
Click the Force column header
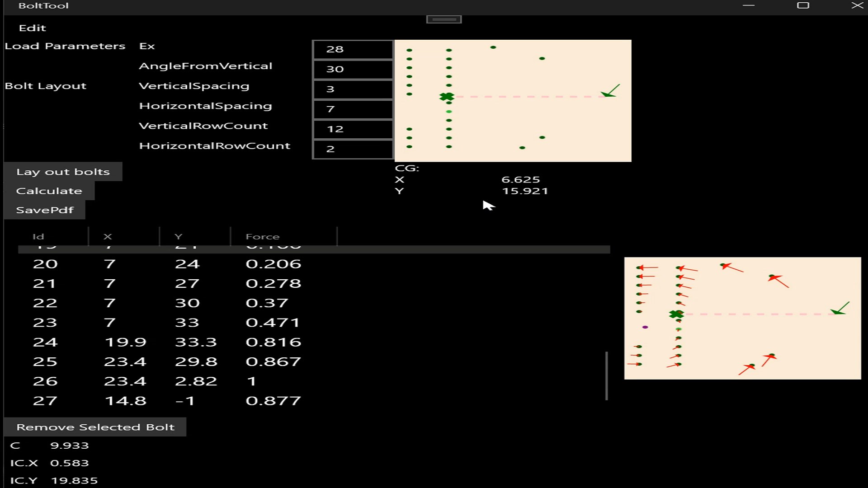tap(262, 237)
